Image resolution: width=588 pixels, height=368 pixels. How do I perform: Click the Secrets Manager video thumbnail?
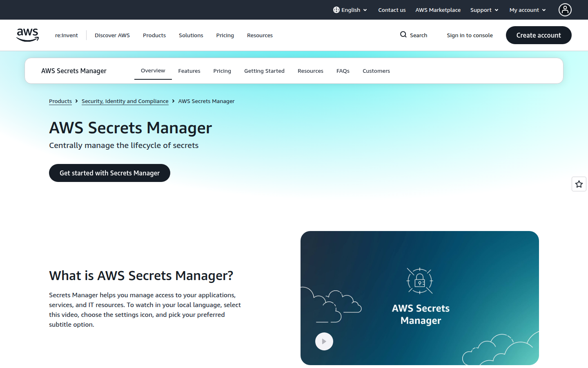click(x=420, y=298)
